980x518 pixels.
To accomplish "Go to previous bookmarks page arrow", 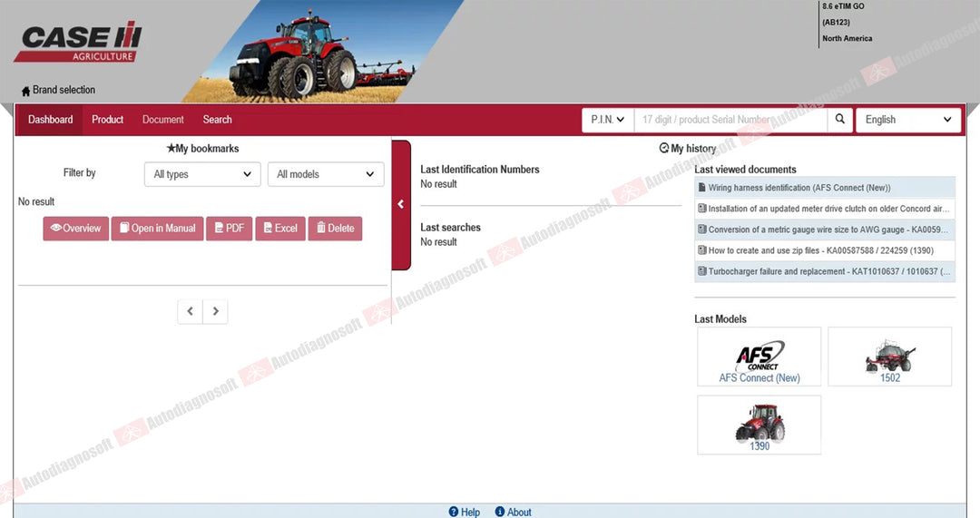I will click(x=190, y=311).
